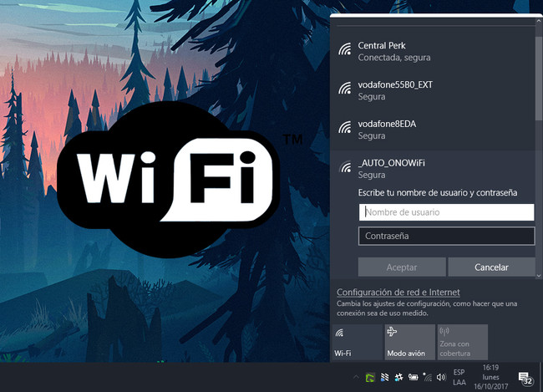Click the signal icon beside vodafone8EDA

[345, 128]
